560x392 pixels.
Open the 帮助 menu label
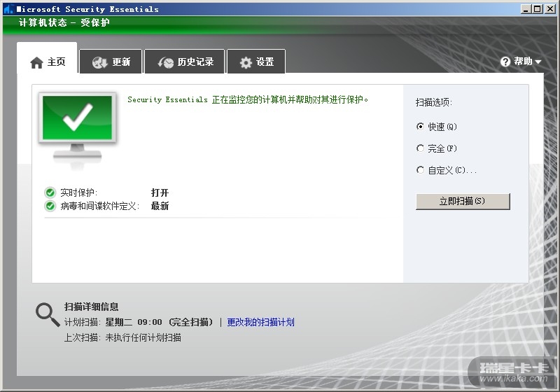pos(523,62)
